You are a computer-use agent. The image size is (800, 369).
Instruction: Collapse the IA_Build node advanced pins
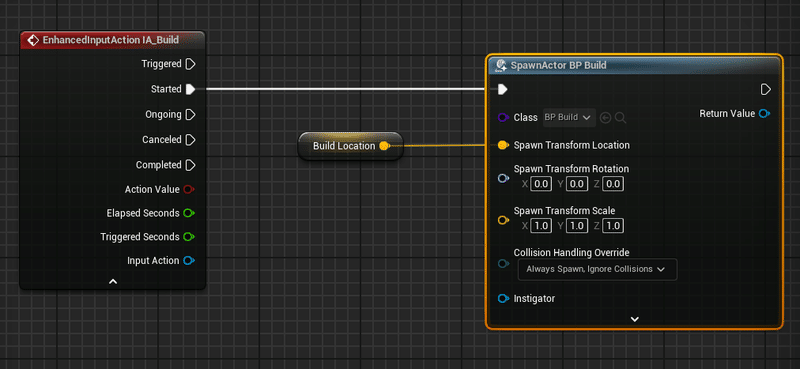(113, 281)
